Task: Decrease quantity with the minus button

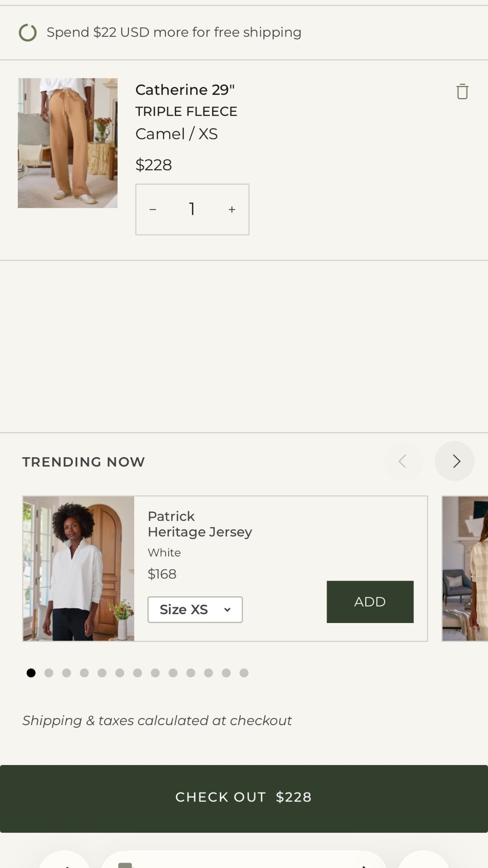Action: pos(153,209)
